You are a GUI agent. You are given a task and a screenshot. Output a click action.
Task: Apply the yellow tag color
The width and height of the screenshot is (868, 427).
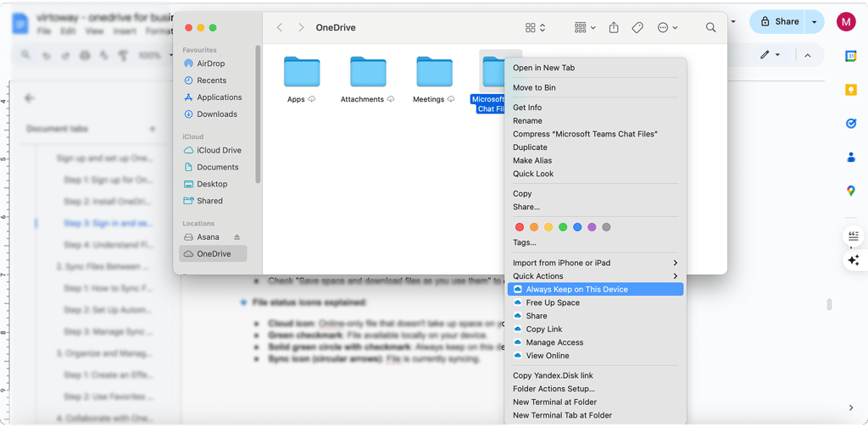tap(548, 227)
